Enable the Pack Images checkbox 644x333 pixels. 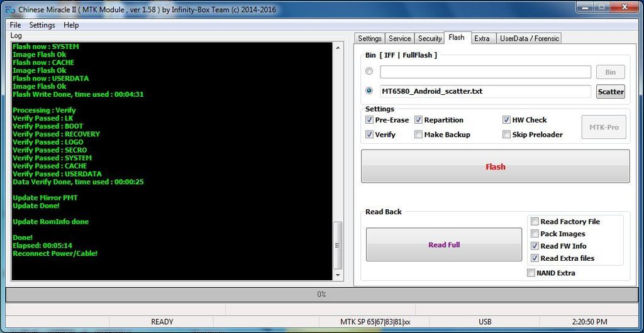[x=535, y=234]
